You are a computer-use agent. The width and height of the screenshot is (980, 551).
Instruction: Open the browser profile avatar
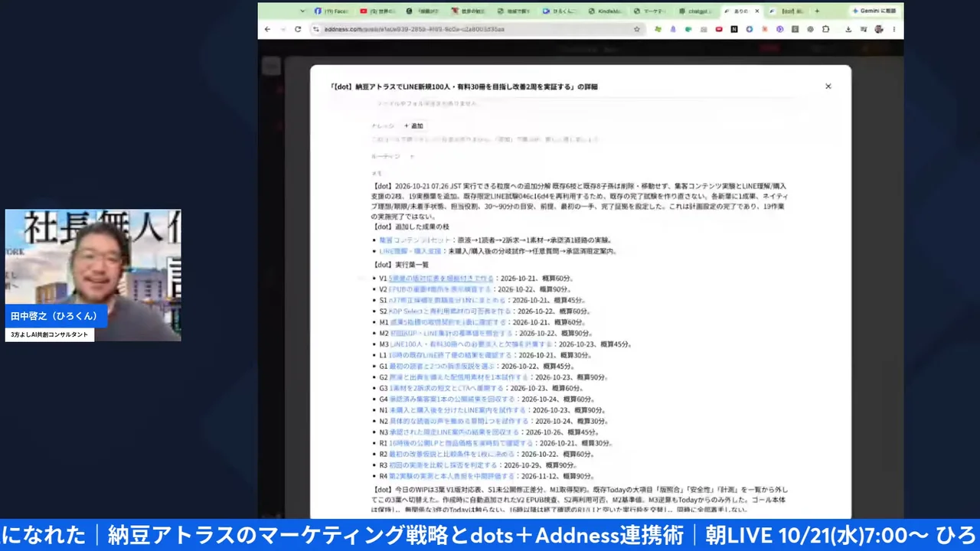click(x=878, y=29)
